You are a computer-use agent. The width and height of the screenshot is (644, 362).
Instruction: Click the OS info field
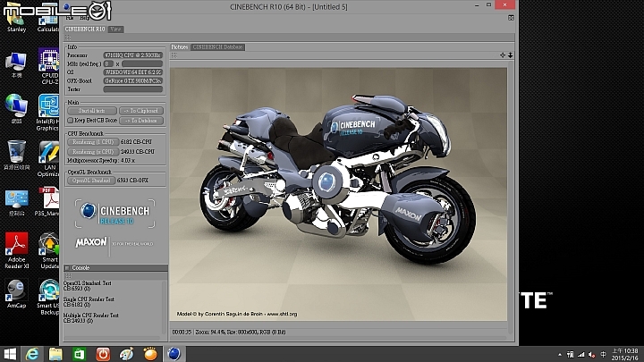pyautogui.click(x=132, y=72)
